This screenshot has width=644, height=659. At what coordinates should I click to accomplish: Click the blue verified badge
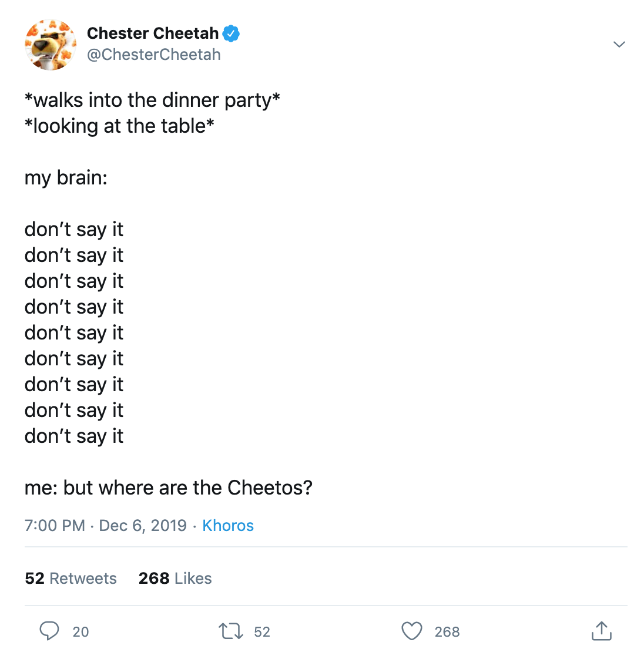232,33
